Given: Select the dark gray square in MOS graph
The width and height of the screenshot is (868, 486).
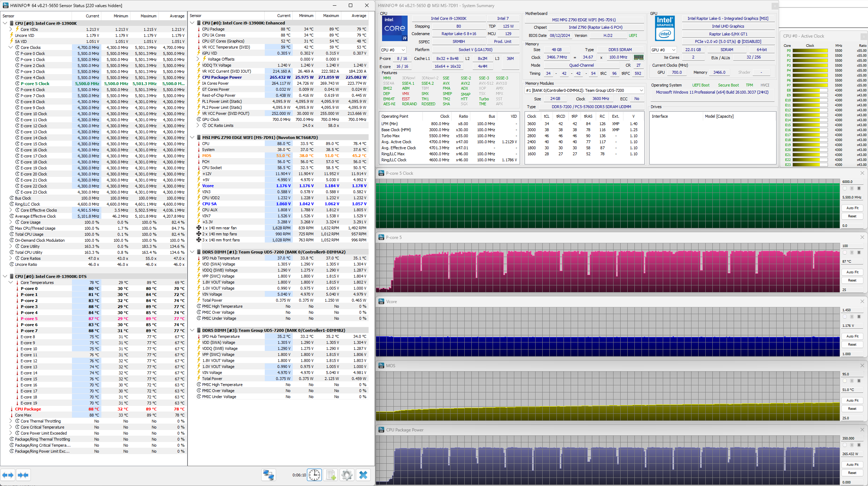Looking at the screenshot, I should (x=859, y=381).
